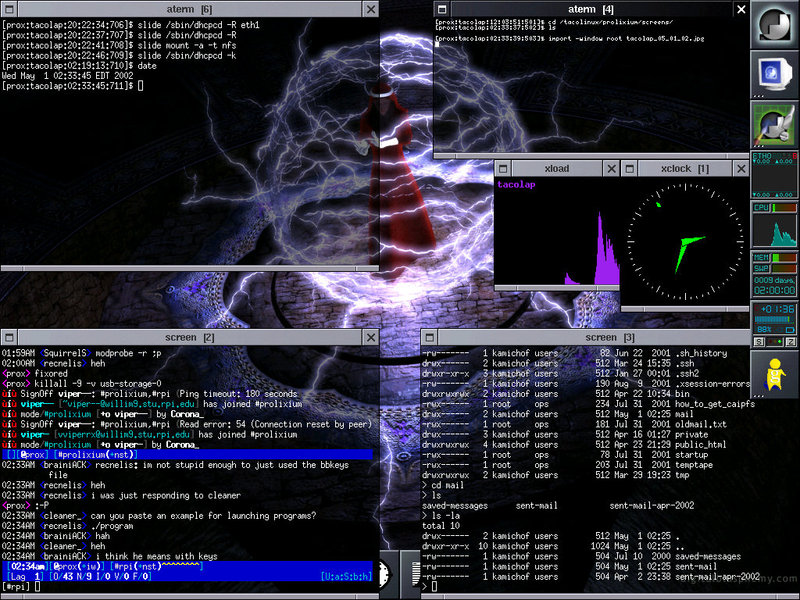Click the [#rpi] input prompt in screen [2]
Viewport: 800px width, 600px height.
tap(16, 587)
